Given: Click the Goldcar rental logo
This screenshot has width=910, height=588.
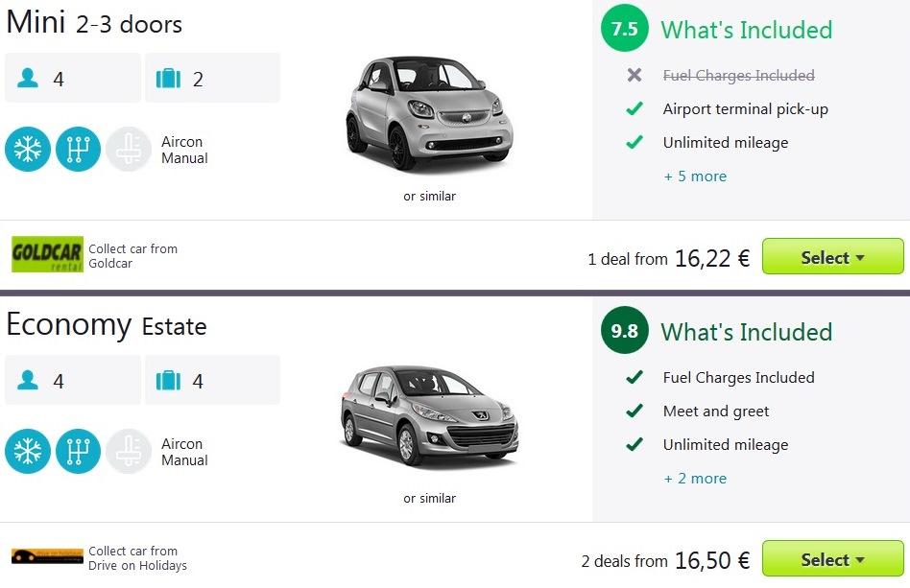Looking at the screenshot, I should [x=47, y=256].
